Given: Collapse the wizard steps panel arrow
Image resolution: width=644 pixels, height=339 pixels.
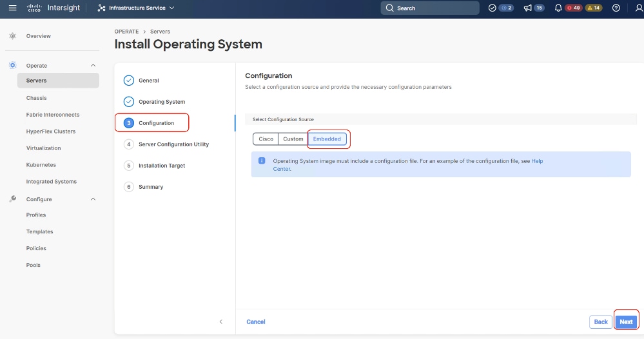Looking at the screenshot, I should [x=221, y=322].
